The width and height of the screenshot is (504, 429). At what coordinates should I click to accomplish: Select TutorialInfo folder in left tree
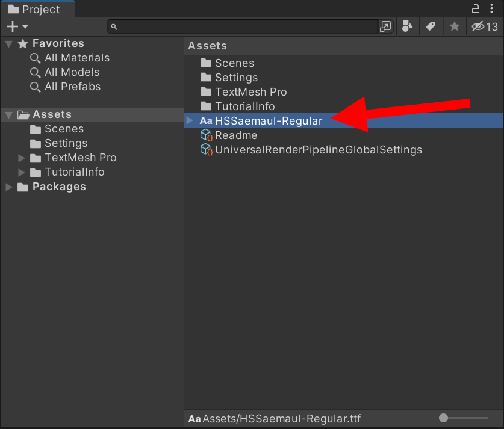point(75,172)
